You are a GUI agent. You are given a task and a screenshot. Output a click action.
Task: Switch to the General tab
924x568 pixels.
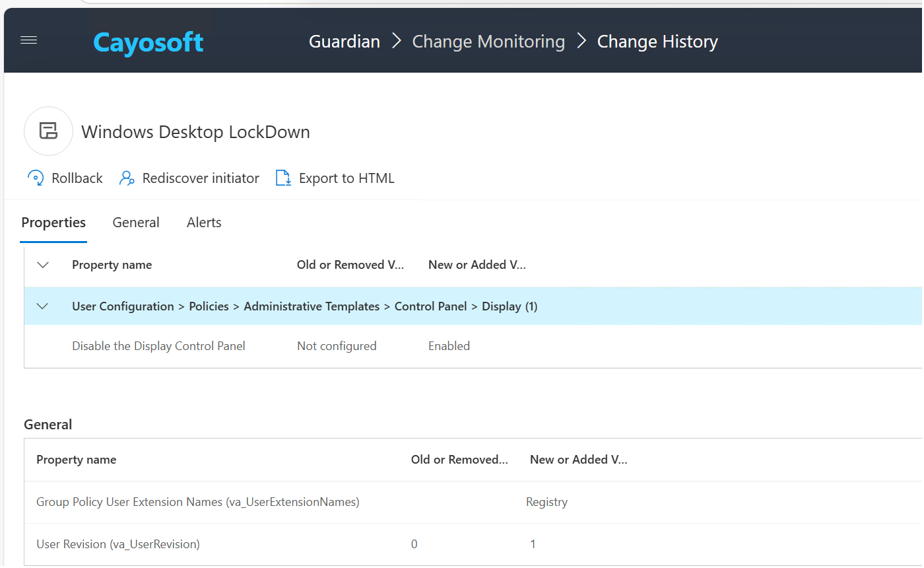point(136,223)
